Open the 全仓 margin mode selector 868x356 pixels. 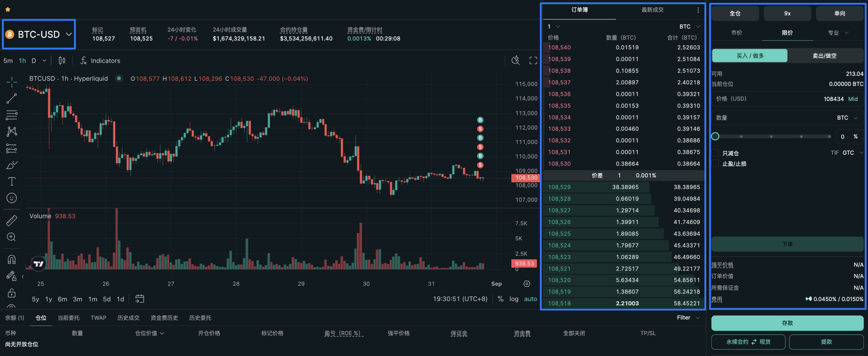[735, 14]
